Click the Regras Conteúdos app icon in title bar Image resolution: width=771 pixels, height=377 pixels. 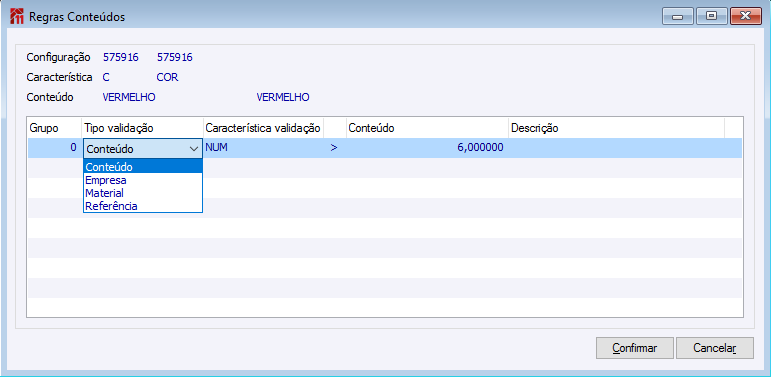pyautogui.click(x=17, y=17)
